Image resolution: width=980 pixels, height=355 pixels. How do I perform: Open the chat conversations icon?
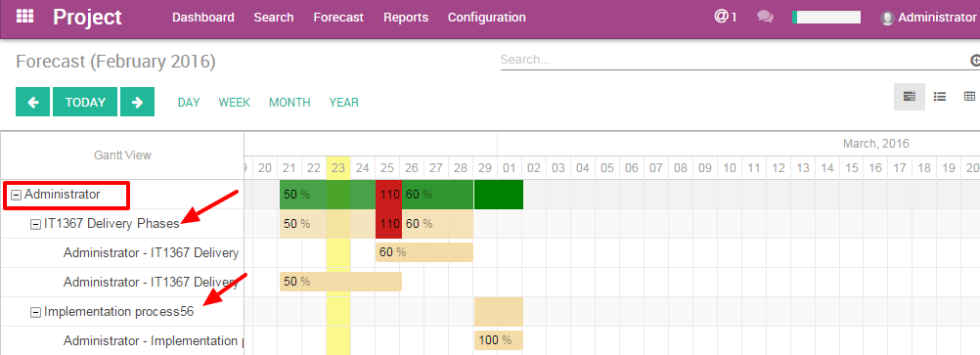(x=765, y=17)
